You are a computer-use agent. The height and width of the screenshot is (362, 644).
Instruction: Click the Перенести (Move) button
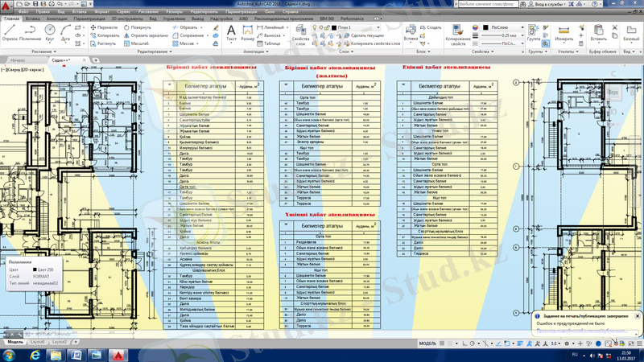(x=102, y=27)
